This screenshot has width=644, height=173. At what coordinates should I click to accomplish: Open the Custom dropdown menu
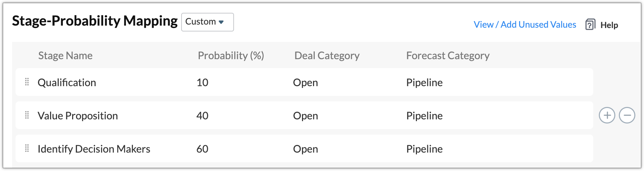pyautogui.click(x=207, y=22)
